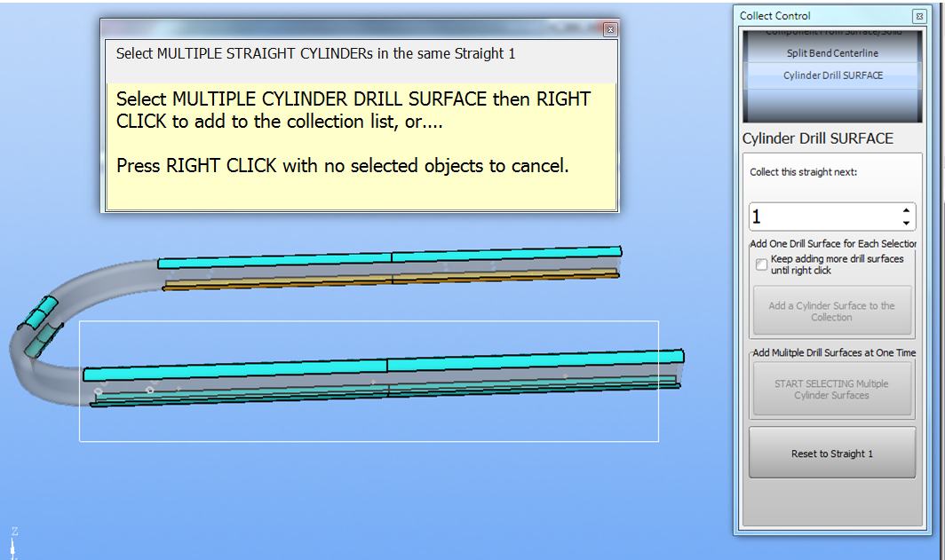The width and height of the screenshot is (945, 560).
Task: Close the selection instruction popup window
Action: (609, 29)
